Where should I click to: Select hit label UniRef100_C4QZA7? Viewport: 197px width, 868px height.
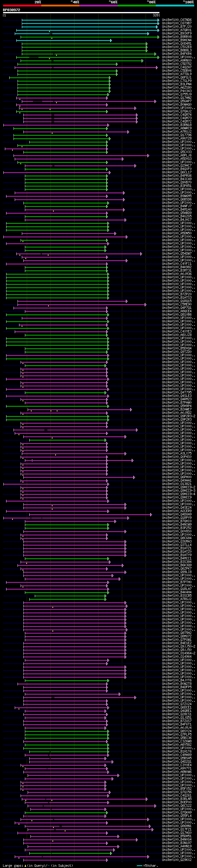pos(176,67)
